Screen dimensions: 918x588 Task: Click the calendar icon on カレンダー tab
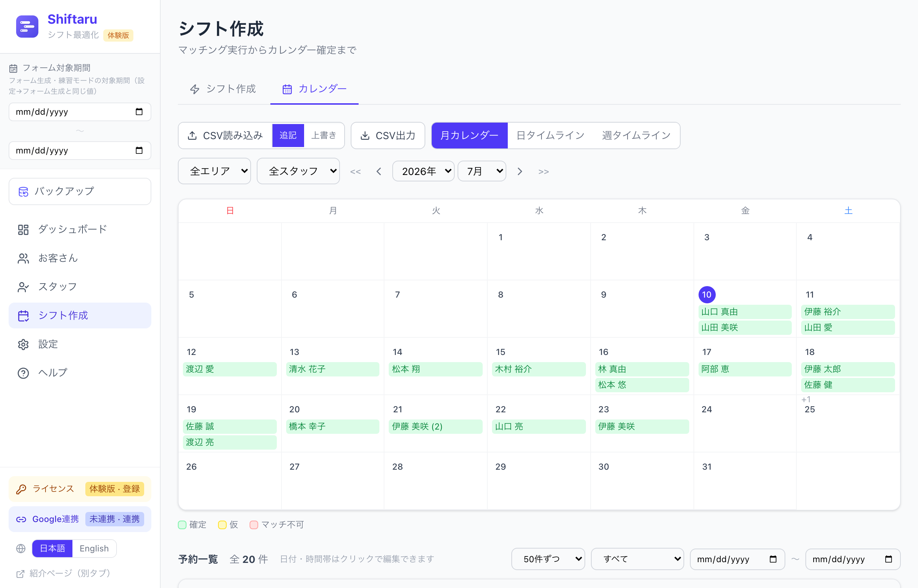coord(287,89)
